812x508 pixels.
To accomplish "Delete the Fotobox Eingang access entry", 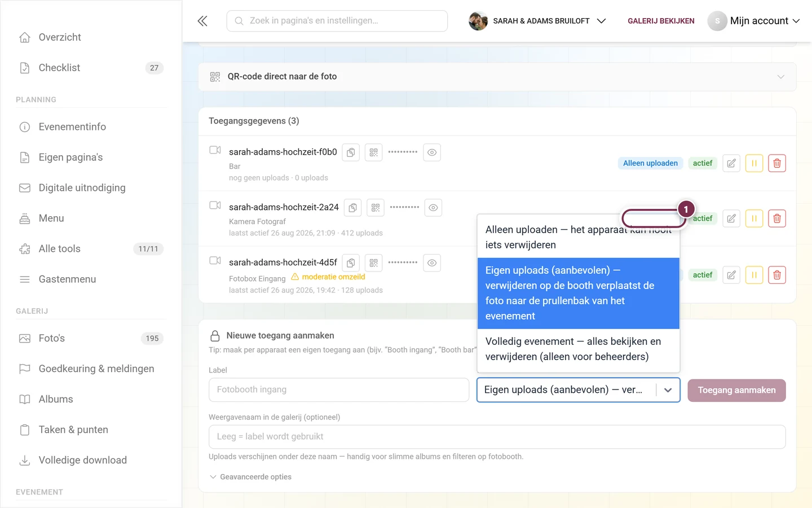I will pyautogui.click(x=777, y=275).
